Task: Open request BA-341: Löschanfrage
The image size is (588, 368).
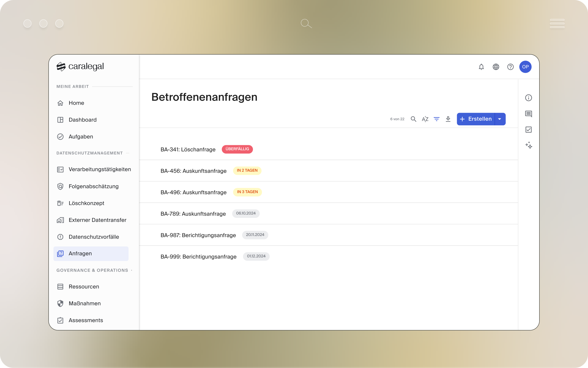Action: click(x=188, y=149)
